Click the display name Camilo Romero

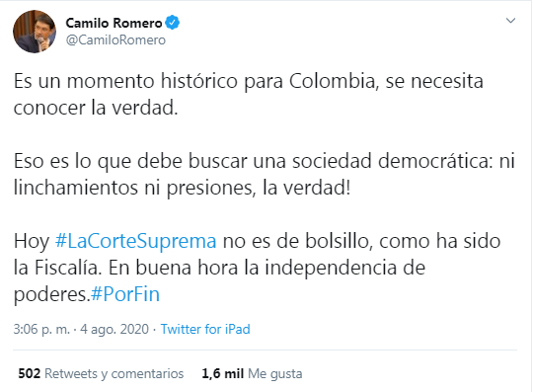click(114, 23)
